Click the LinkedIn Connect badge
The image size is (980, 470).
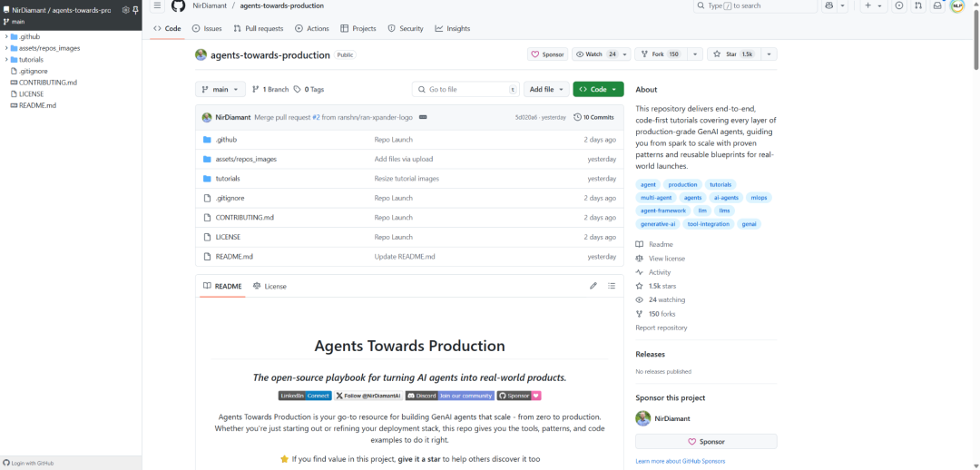[305, 396]
